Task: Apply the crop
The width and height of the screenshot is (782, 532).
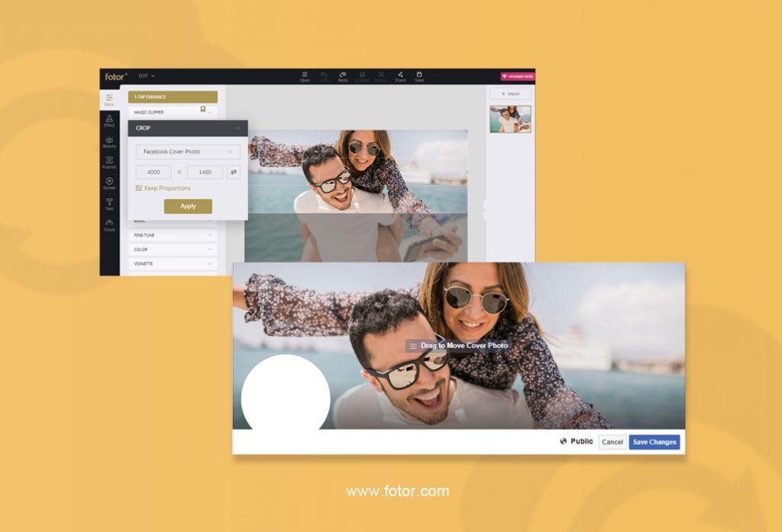Action: [188, 206]
